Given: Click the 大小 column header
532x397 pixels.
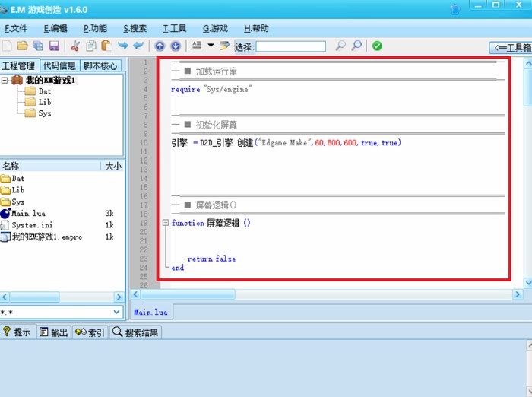Looking at the screenshot, I should tap(113, 166).
